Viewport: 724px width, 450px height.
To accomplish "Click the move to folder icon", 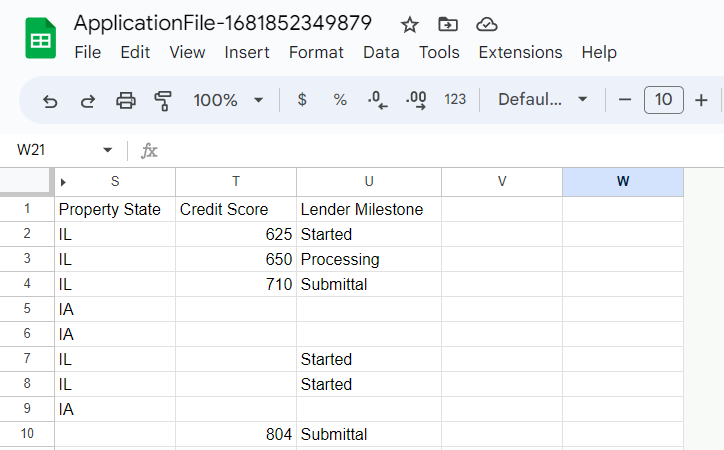I will coord(448,24).
